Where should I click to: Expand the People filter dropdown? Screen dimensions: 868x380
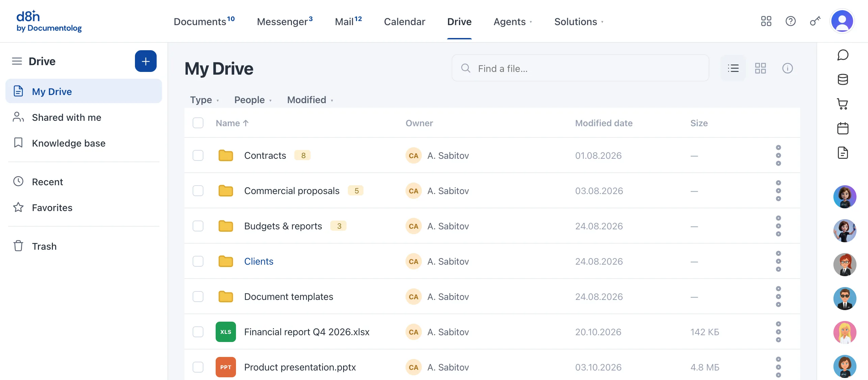click(253, 100)
